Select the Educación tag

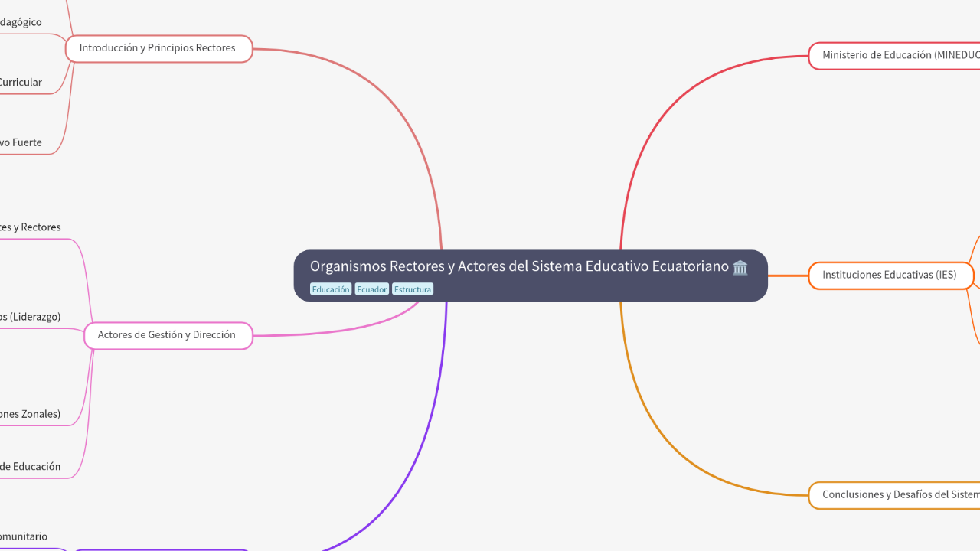coord(331,289)
